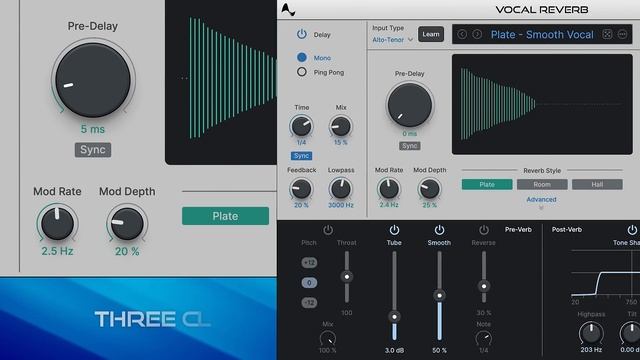Click the Pitch Mix knob showing 100 %
Screen dimensions: 640x360
(x=328, y=338)
